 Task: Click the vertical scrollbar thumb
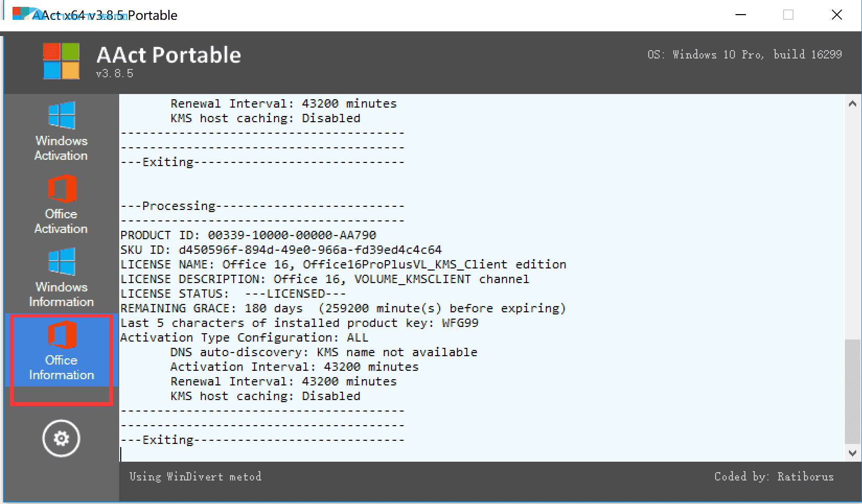(x=853, y=392)
